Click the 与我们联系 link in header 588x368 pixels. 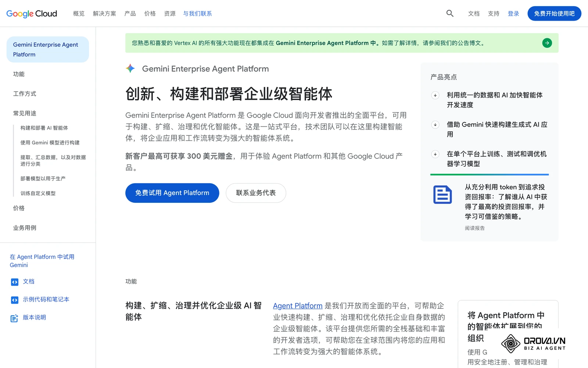coord(197,14)
